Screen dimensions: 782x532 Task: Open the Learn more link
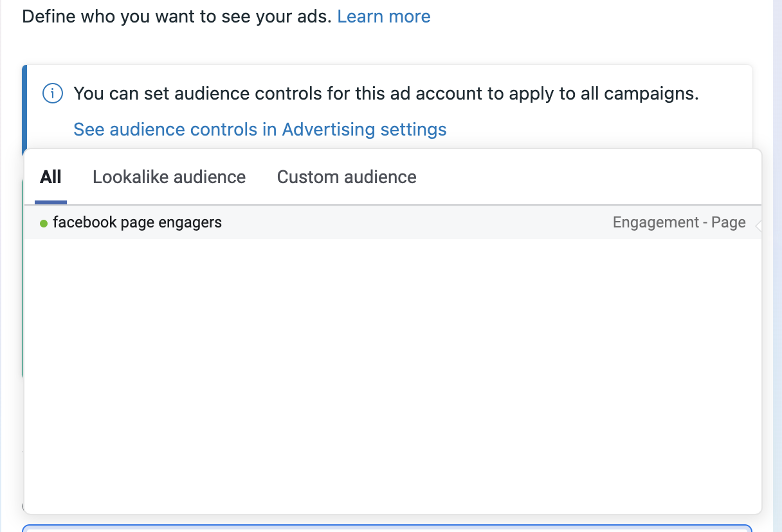(383, 16)
